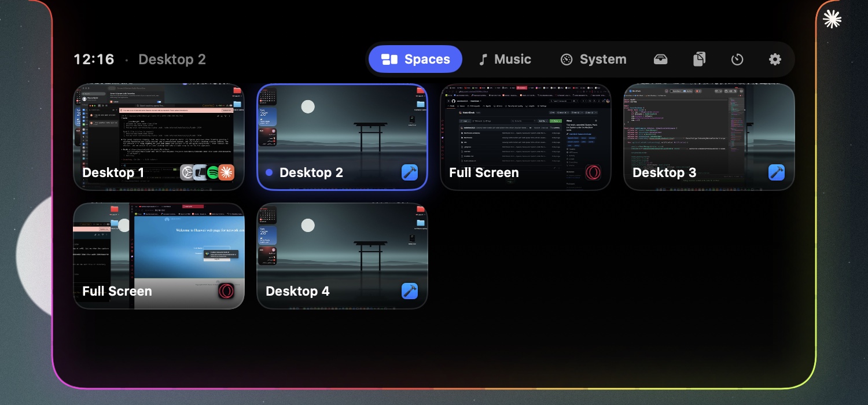This screenshot has height=405, width=868.
Task: Open the settings gear icon
Action: click(x=775, y=59)
